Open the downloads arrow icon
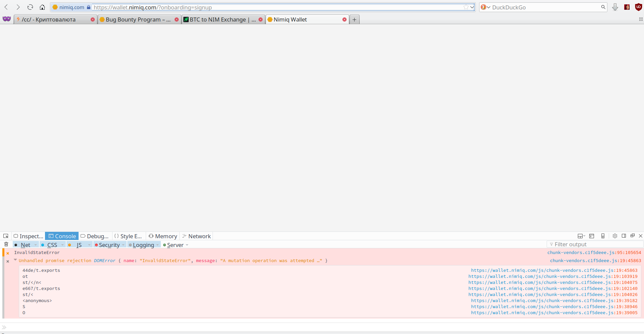Viewport: 644px width, 334px height. point(615,7)
